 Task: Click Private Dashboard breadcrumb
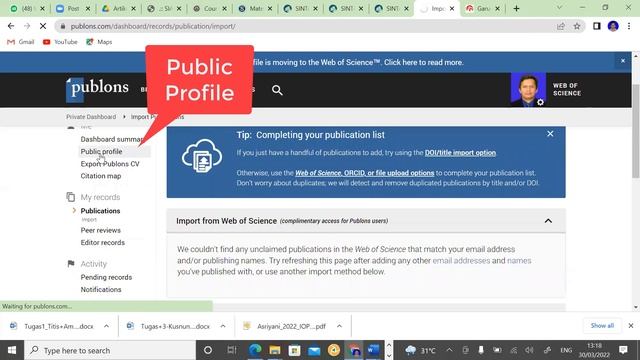pyautogui.click(x=91, y=117)
